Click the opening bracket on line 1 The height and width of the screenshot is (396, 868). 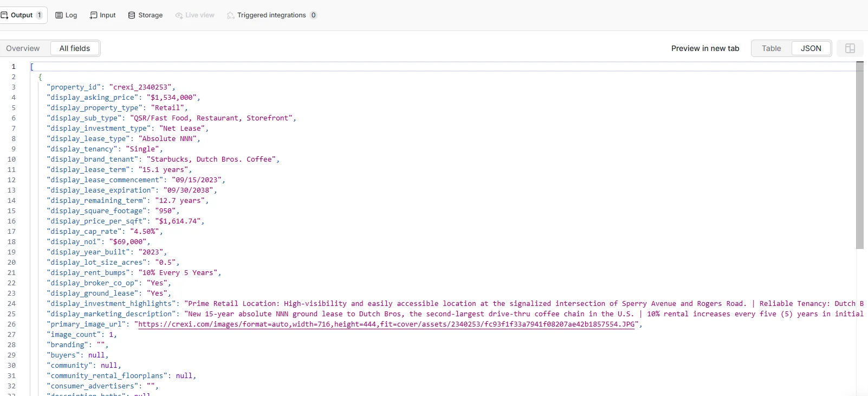32,67
